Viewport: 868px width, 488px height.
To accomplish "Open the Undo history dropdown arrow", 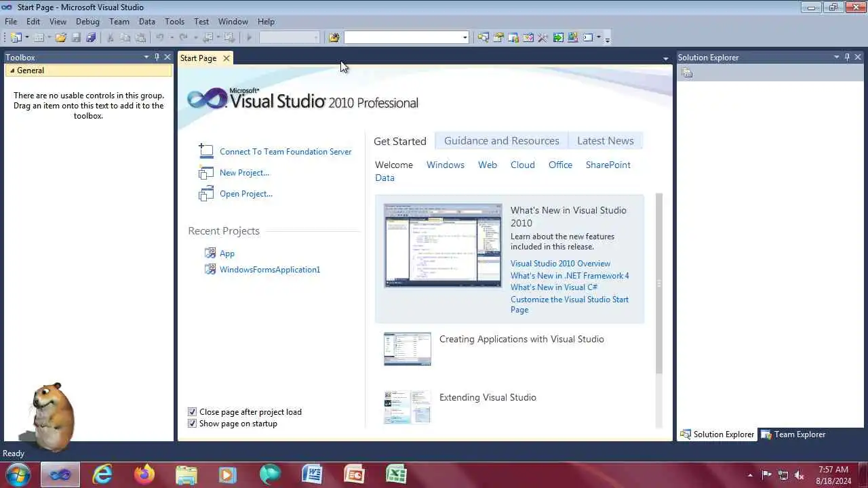I will [x=172, y=37].
